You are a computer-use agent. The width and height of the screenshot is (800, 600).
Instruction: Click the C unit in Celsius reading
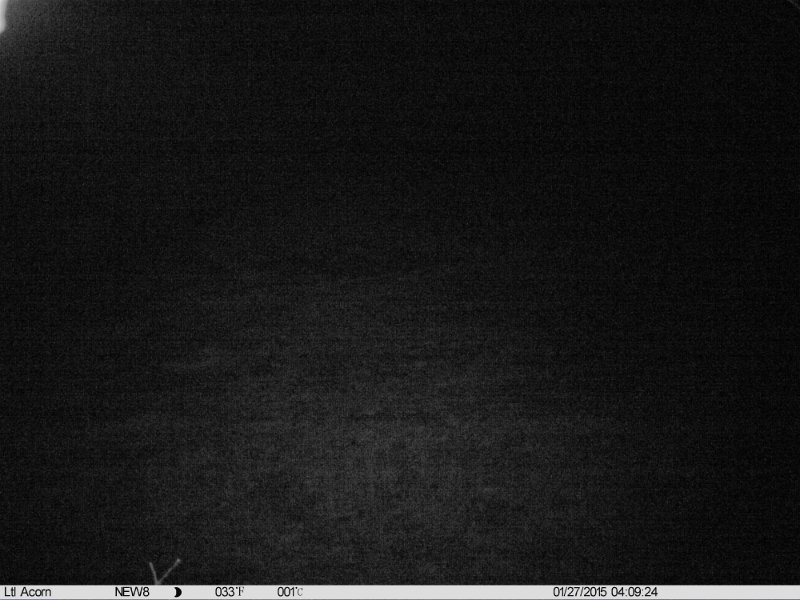(x=300, y=592)
